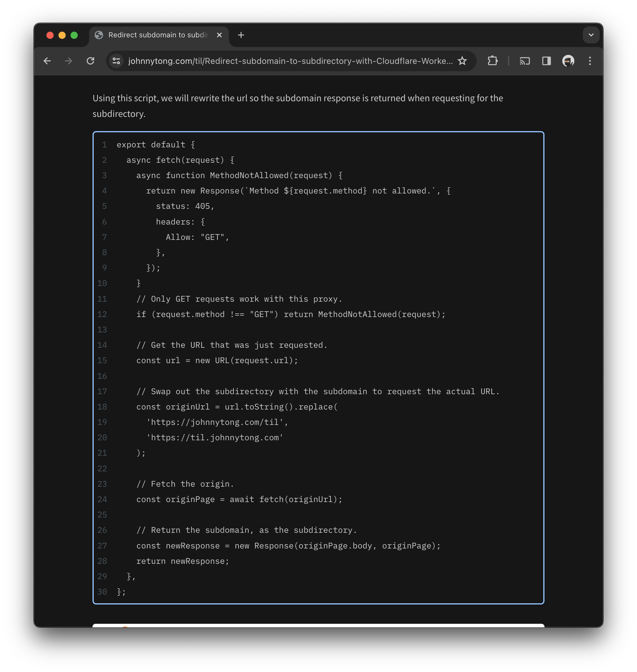Toggle the browser side panel
637x672 pixels.
(546, 61)
